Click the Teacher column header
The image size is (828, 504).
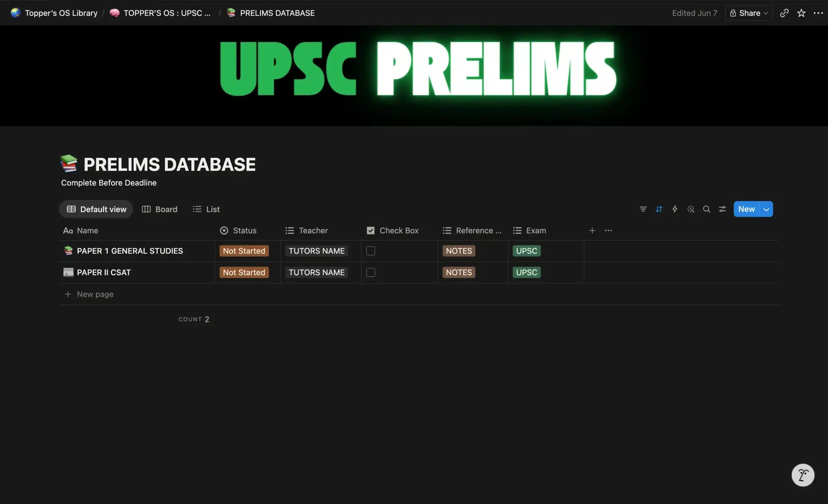tap(321, 231)
